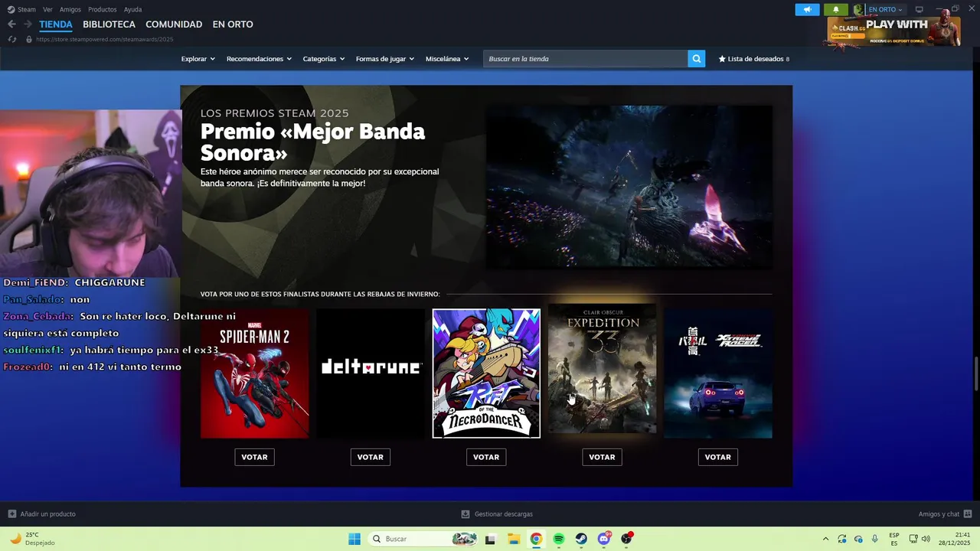This screenshot has height=551, width=980.
Task: Click Añadir un producto label
Action: point(47,514)
